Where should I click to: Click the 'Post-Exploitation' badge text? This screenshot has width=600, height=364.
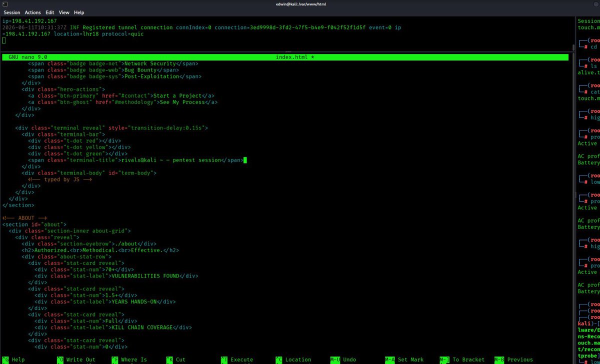point(151,76)
